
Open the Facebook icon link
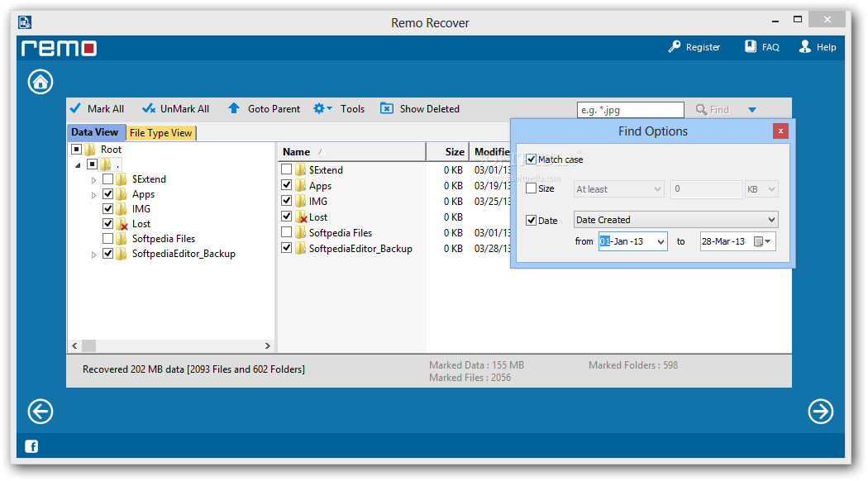click(x=31, y=446)
